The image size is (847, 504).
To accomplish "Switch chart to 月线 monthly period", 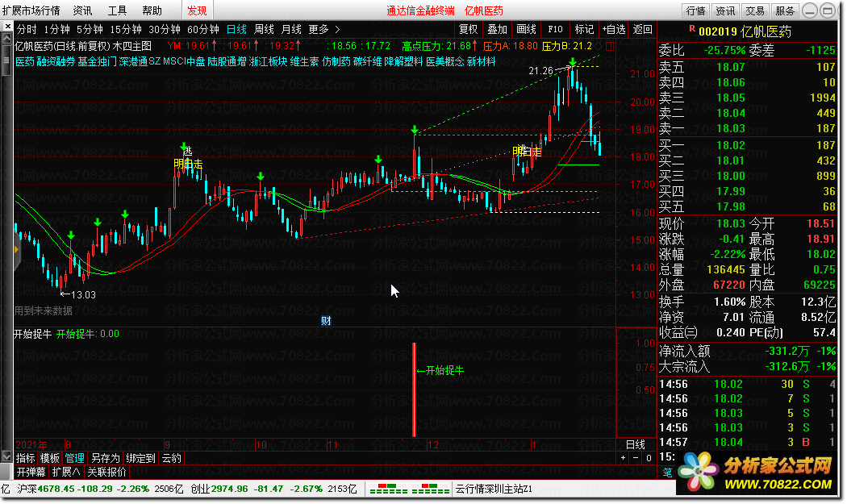I will (292, 29).
